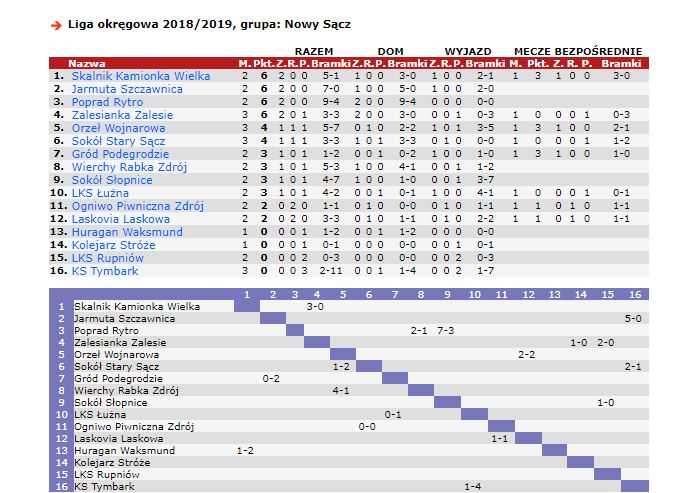The height and width of the screenshot is (493, 700).
Task: Click the 1-4 result in KS Tymbark cross-table row
Action: pos(474,486)
